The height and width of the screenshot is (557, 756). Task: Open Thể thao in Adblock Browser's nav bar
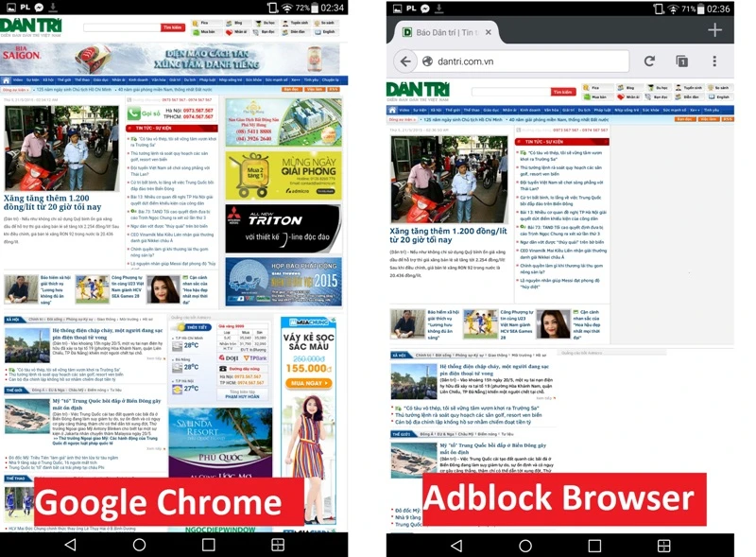click(x=471, y=110)
